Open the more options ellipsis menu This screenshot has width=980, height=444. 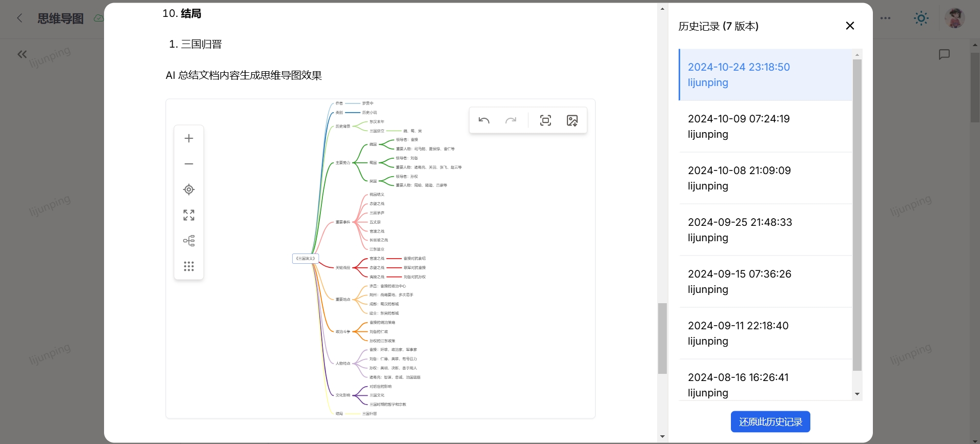(885, 18)
